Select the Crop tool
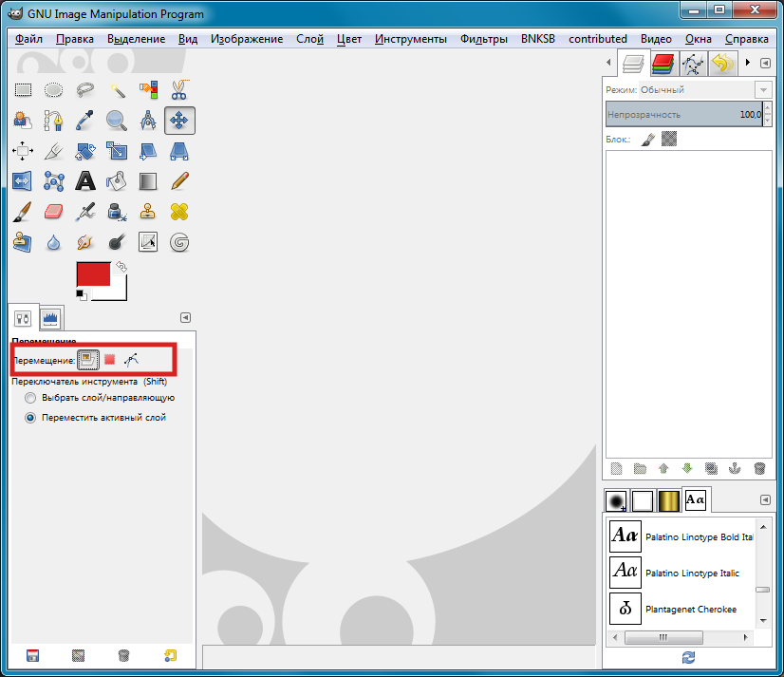This screenshot has width=784, height=677. (53, 151)
